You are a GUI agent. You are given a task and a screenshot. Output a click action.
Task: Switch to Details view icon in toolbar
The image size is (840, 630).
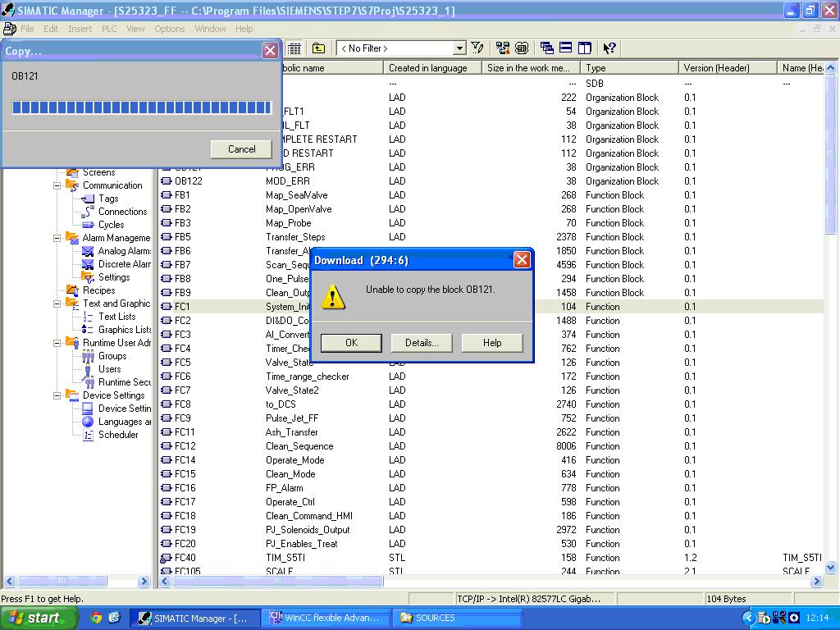tap(294, 48)
